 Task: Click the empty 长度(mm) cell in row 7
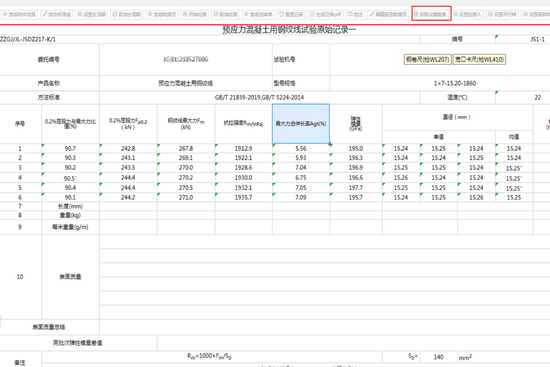point(128,206)
